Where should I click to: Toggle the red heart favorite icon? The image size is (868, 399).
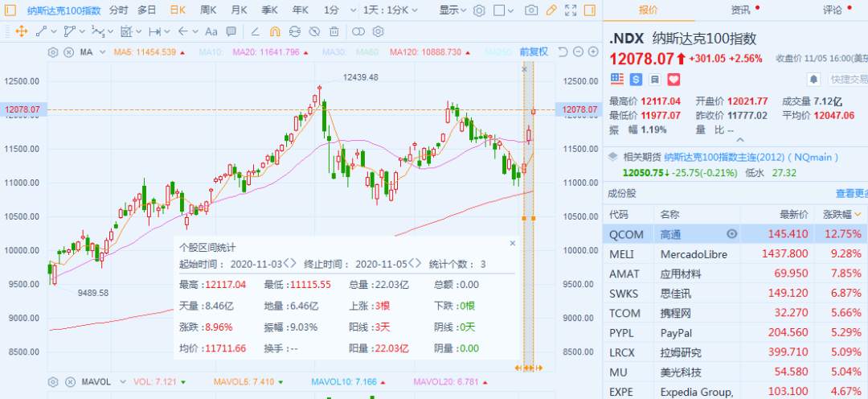pyautogui.click(x=674, y=80)
